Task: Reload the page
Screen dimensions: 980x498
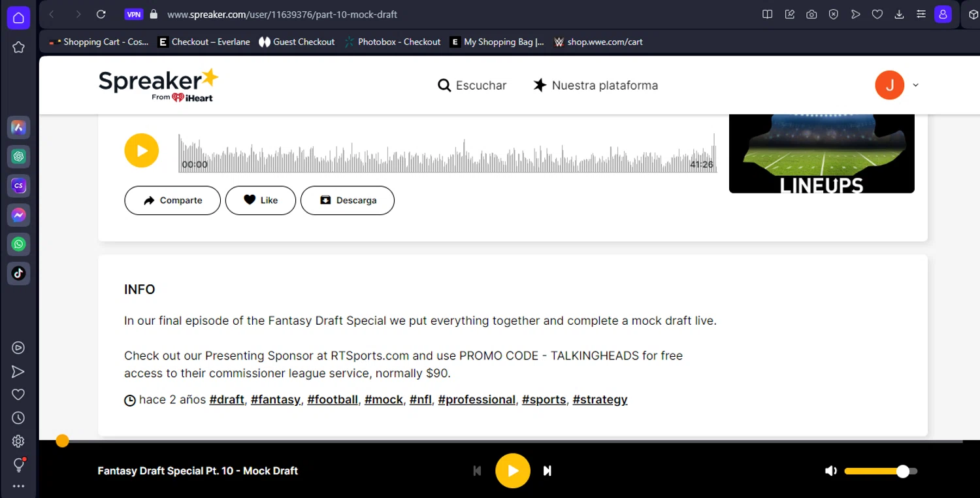Action: (101, 14)
